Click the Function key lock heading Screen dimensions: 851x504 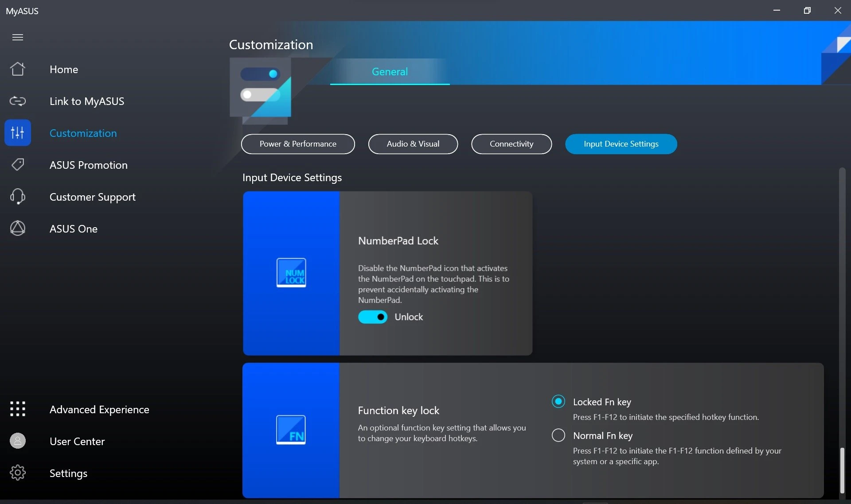coord(398,410)
